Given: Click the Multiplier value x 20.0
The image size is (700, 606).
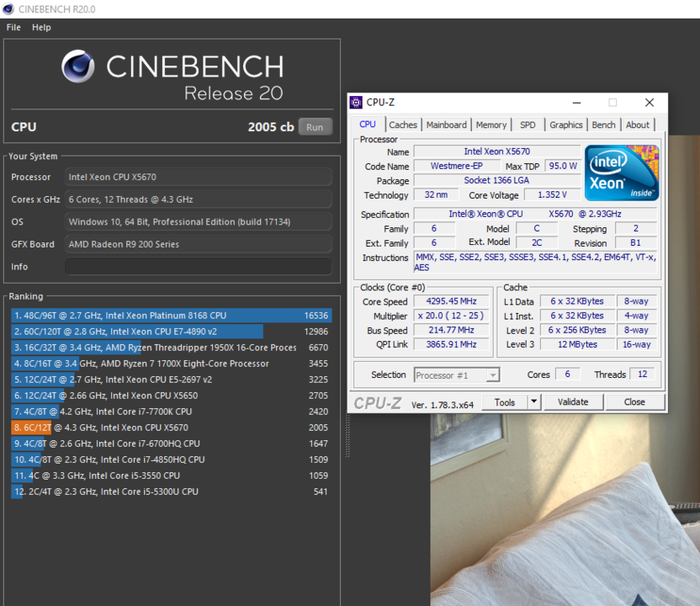Looking at the screenshot, I should point(451,316).
